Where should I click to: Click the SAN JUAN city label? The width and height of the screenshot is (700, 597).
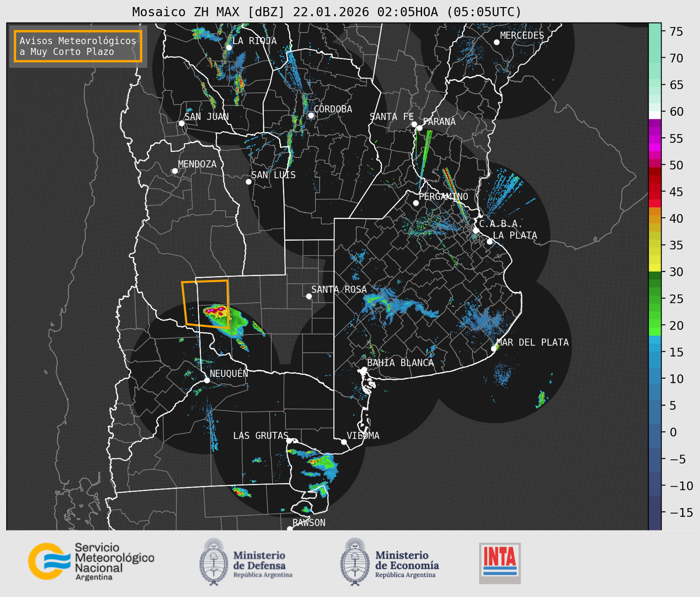(x=207, y=117)
